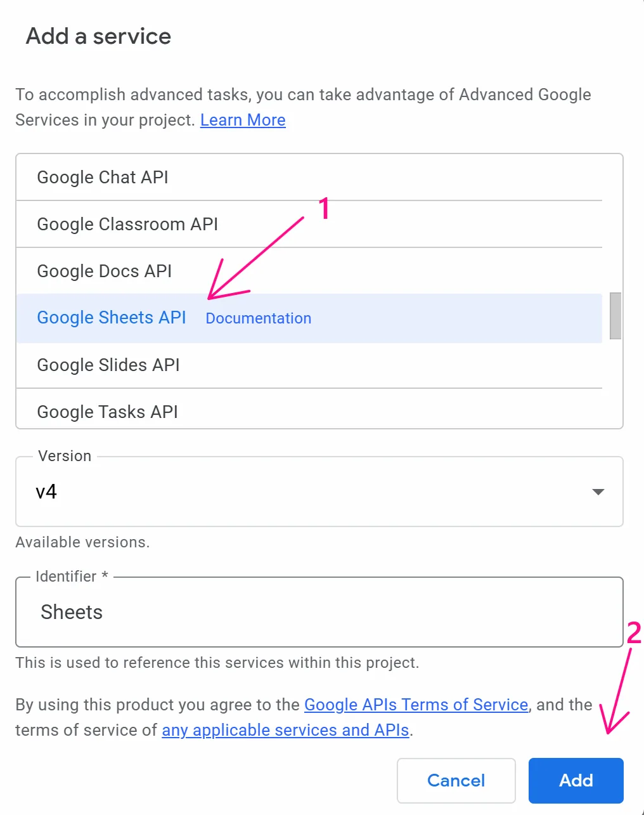Expand the Version dropdown arrow
The image size is (644, 815).
coord(598,492)
